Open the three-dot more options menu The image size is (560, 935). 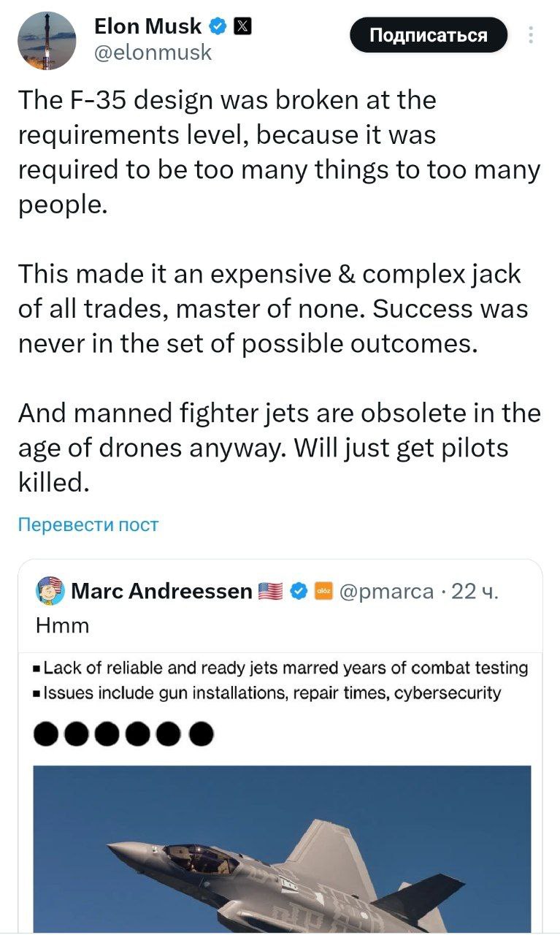coord(531,35)
